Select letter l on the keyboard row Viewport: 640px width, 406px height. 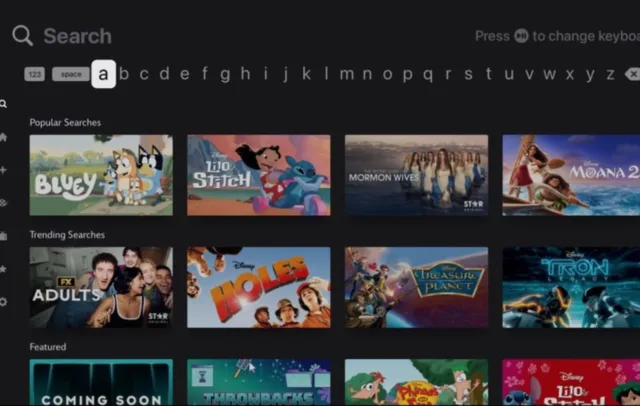pyautogui.click(x=327, y=74)
